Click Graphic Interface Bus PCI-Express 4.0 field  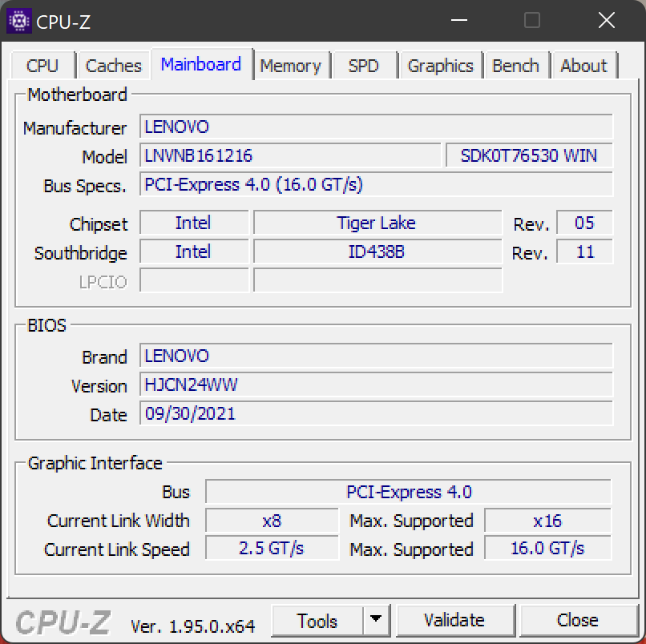pyautogui.click(x=408, y=492)
